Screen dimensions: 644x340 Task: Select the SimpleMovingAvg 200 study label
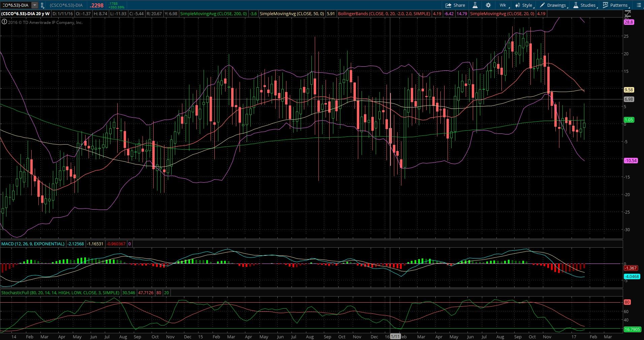point(213,14)
